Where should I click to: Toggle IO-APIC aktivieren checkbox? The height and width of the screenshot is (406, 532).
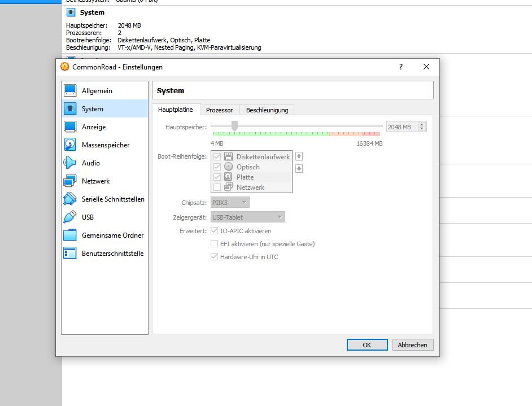pyautogui.click(x=215, y=231)
